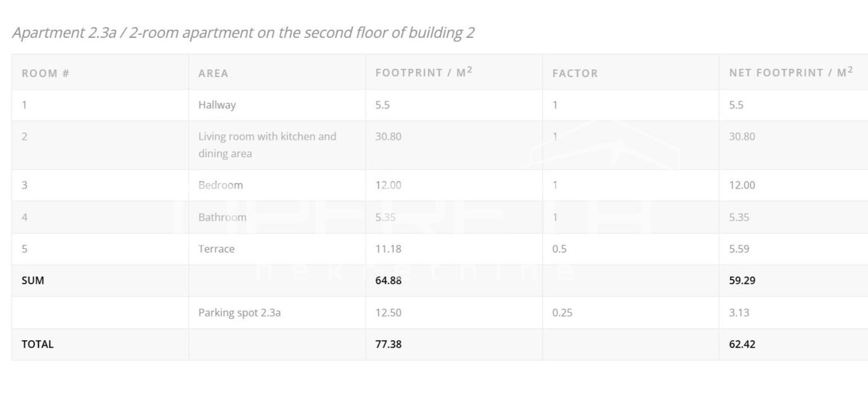This screenshot has height=394, width=868.
Task: Click the SUM row label
Action: tap(33, 280)
